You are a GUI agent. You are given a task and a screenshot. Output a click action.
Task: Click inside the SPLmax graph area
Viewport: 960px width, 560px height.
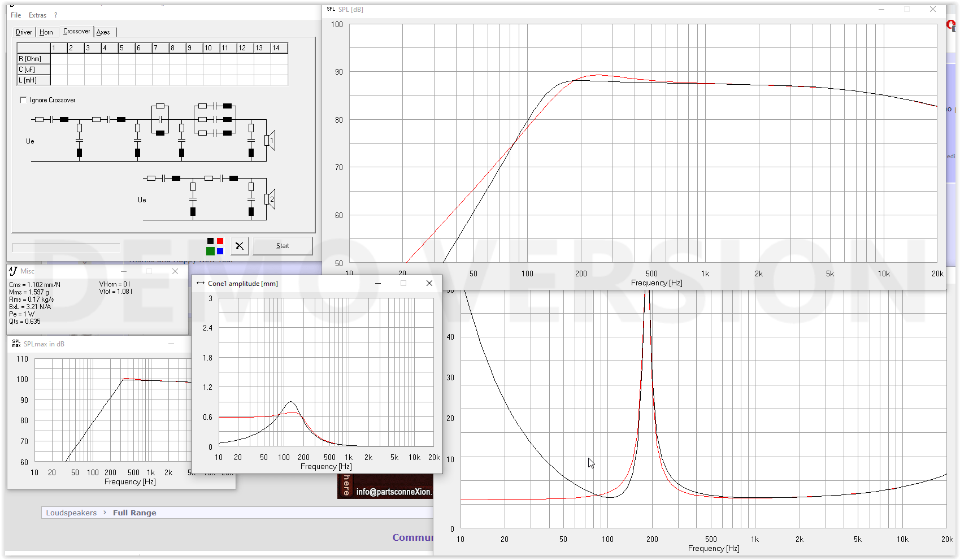(x=113, y=410)
